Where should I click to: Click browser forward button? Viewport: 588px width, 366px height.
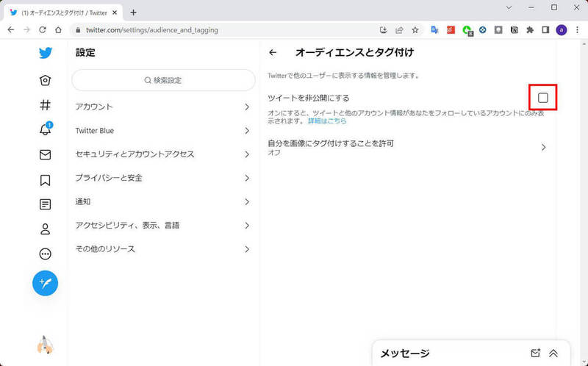[x=26, y=30]
